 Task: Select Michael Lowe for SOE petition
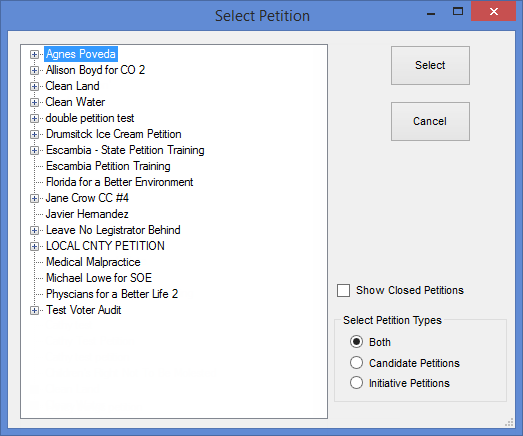click(x=99, y=278)
